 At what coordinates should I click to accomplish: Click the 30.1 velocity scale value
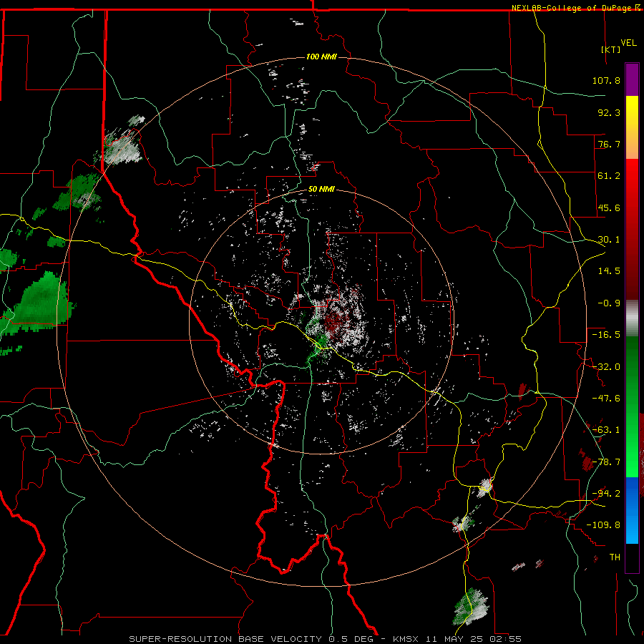pos(609,240)
